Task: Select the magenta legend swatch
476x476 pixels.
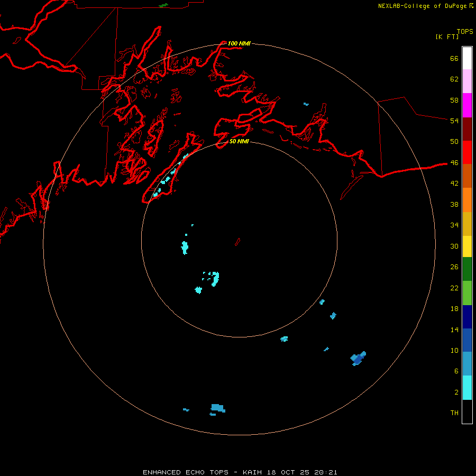Action: [x=467, y=105]
